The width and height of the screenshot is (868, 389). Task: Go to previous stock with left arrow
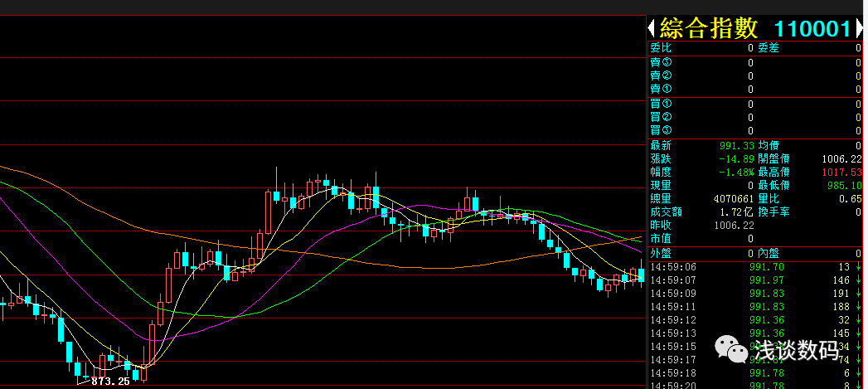[x=652, y=27]
